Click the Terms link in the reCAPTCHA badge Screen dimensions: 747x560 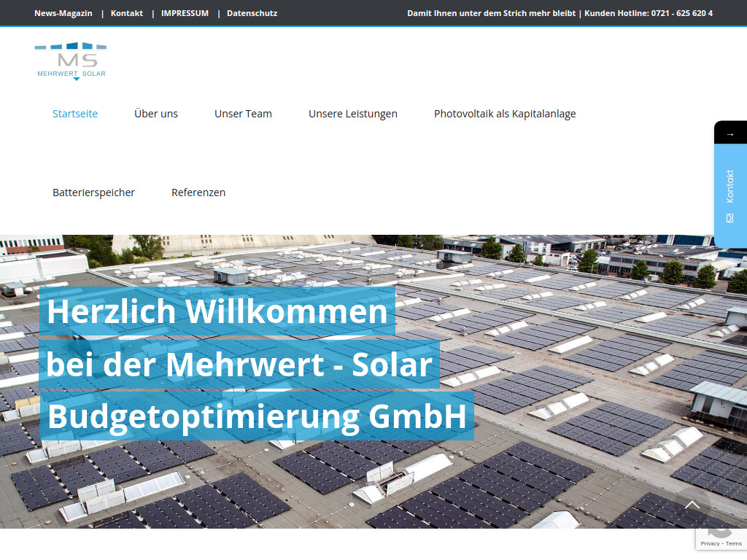point(733,542)
